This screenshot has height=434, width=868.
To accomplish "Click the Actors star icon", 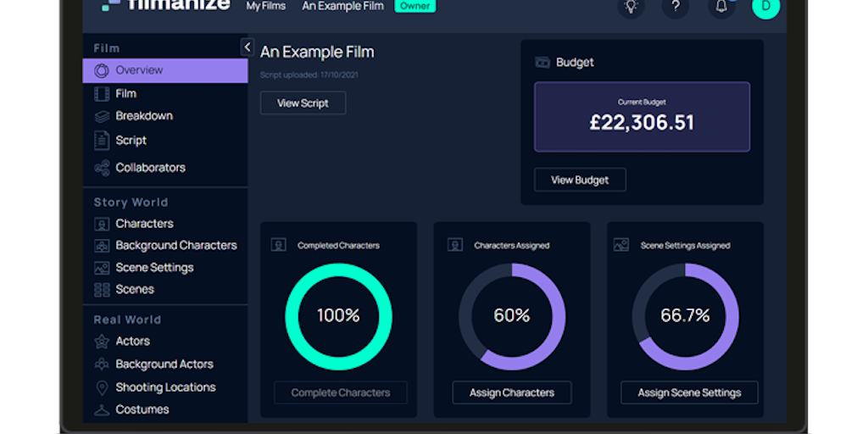I will (x=102, y=342).
